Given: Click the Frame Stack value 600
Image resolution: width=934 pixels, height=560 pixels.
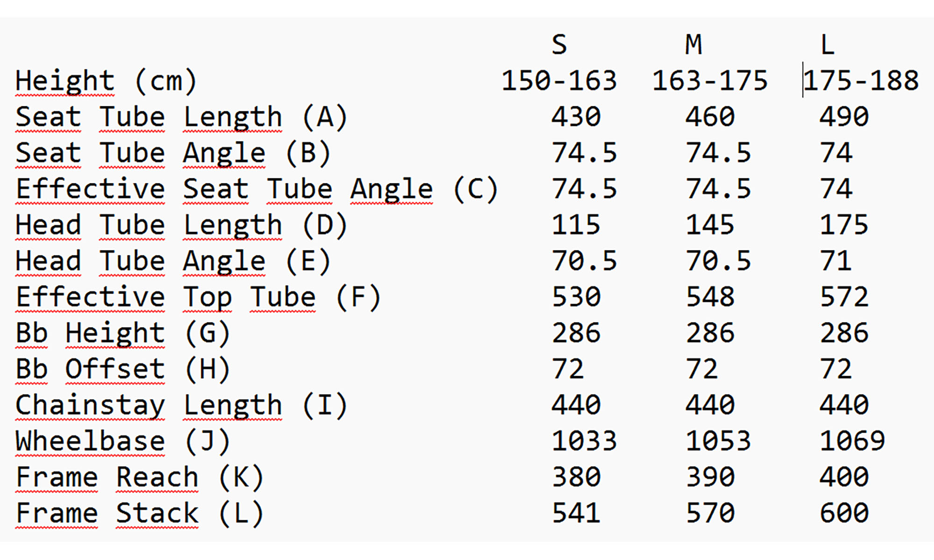Looking at the screenshot, I should [x=844, y=513].
